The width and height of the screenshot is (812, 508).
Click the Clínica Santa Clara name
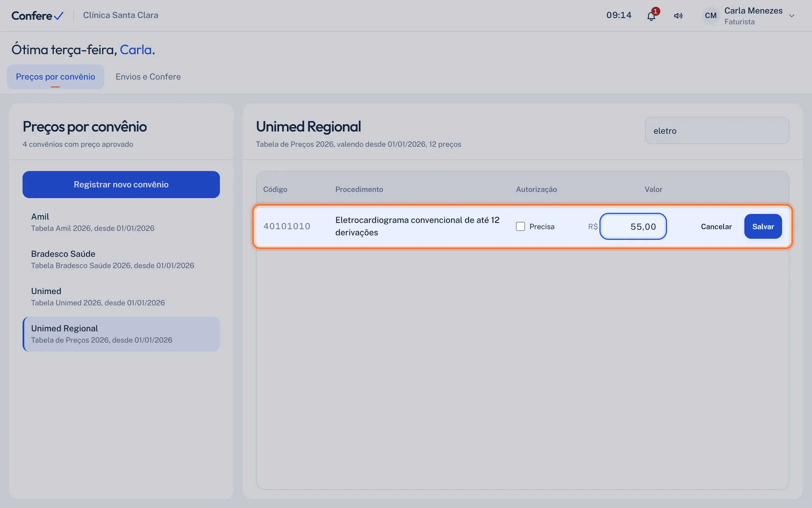tap(121, 15)
